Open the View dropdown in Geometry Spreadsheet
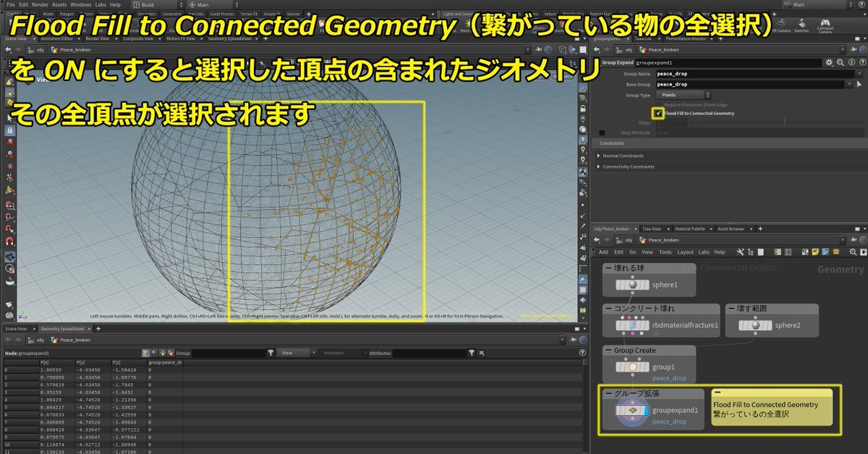Viewport: 868px width, 454px height. 297,353
